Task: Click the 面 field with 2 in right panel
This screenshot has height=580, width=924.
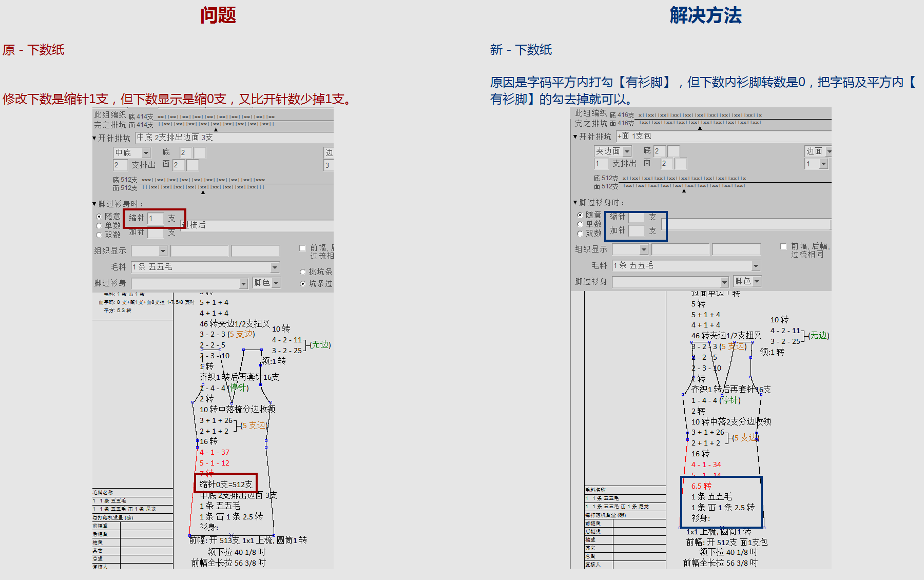Action: [x=667, y=164]
